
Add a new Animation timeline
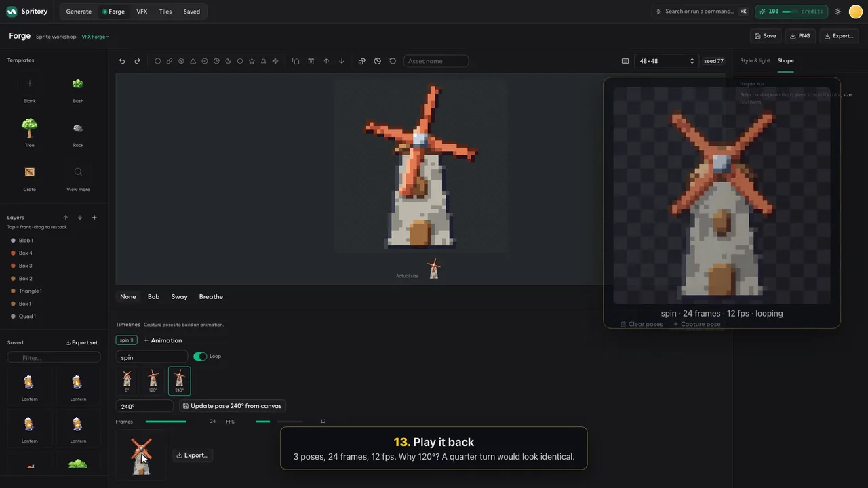point(163,340)
